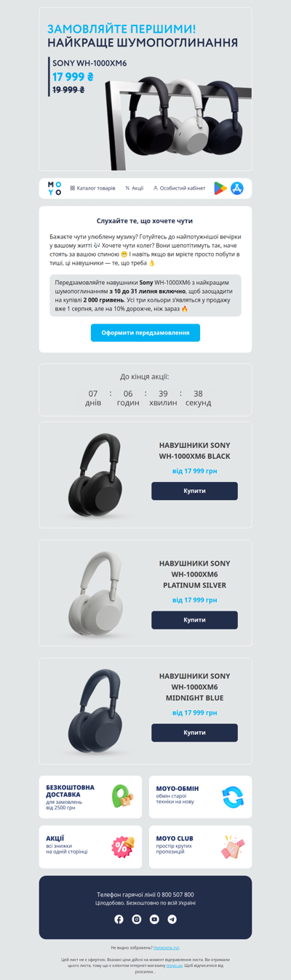Open the Telegram social icon
The height and width of the screenshot is (980, 291).
click(x=172, y=919)
